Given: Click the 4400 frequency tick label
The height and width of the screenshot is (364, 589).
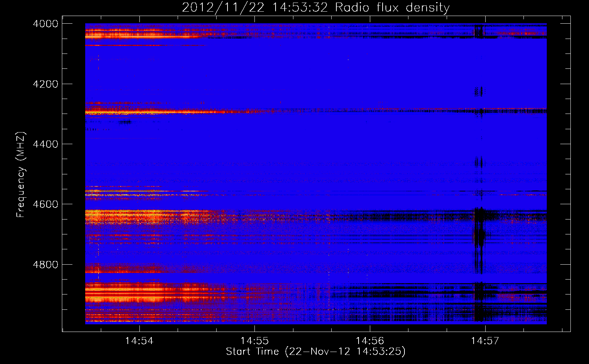Looking at the screenshot, I should [x=46, y=144].
